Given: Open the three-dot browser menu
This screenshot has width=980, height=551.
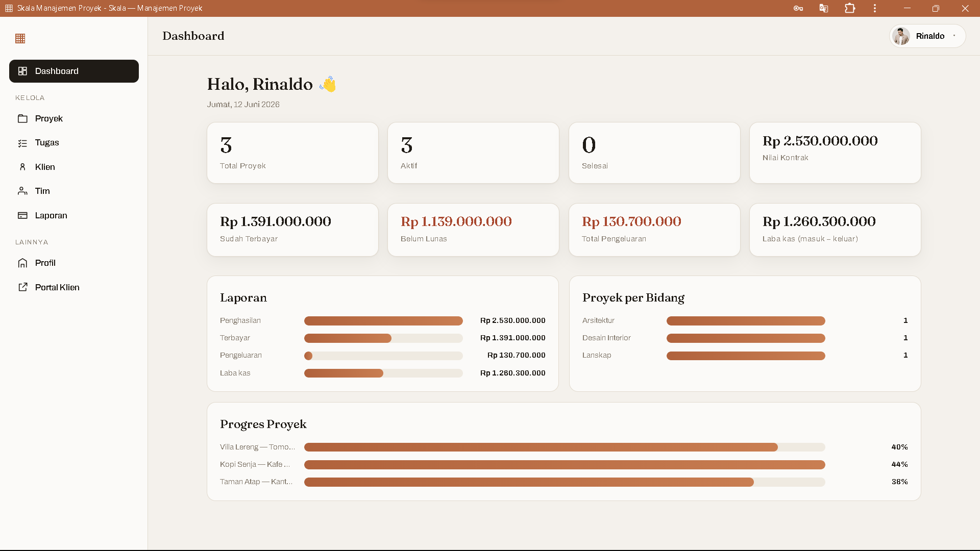Looking at the screenshot, I should tap(875, 8).
